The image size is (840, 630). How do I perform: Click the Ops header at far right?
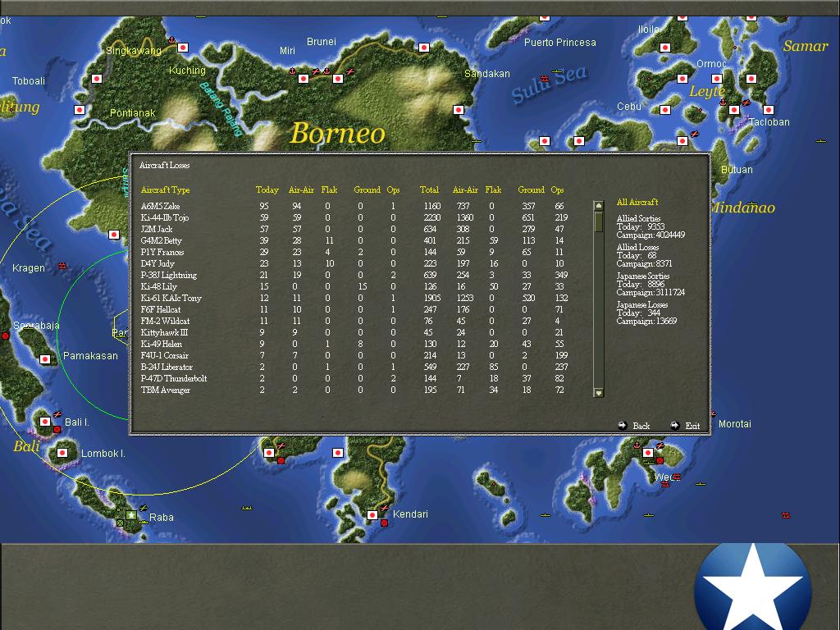tap(557, 189)
